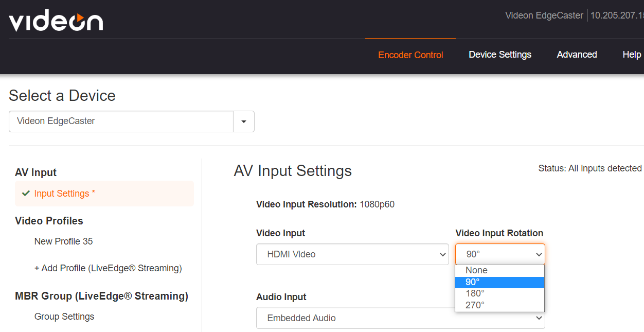
Task: Choose 180° rotation option
Action: (499, 293)
